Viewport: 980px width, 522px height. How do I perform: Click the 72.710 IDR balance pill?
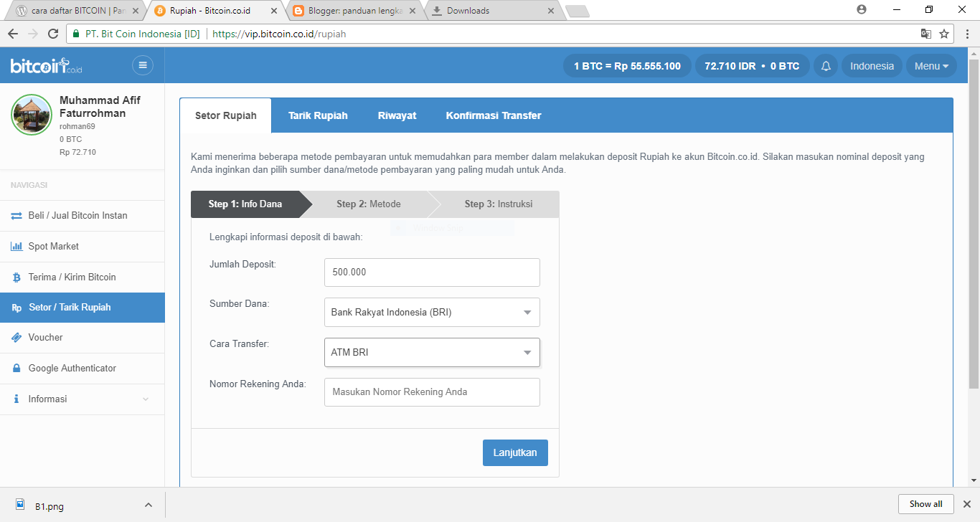[x=752, y=66]
